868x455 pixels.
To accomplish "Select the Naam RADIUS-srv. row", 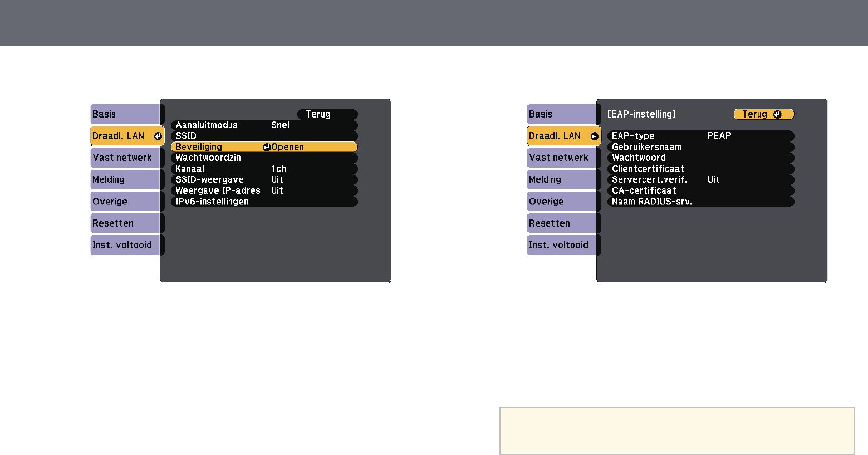I will (700, 201).
